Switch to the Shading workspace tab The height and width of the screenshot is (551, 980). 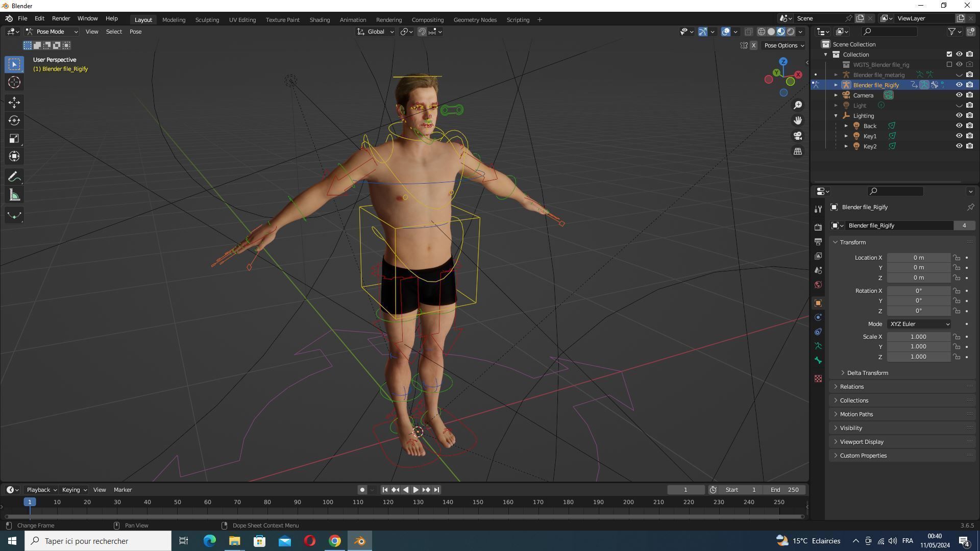[320, 19]
